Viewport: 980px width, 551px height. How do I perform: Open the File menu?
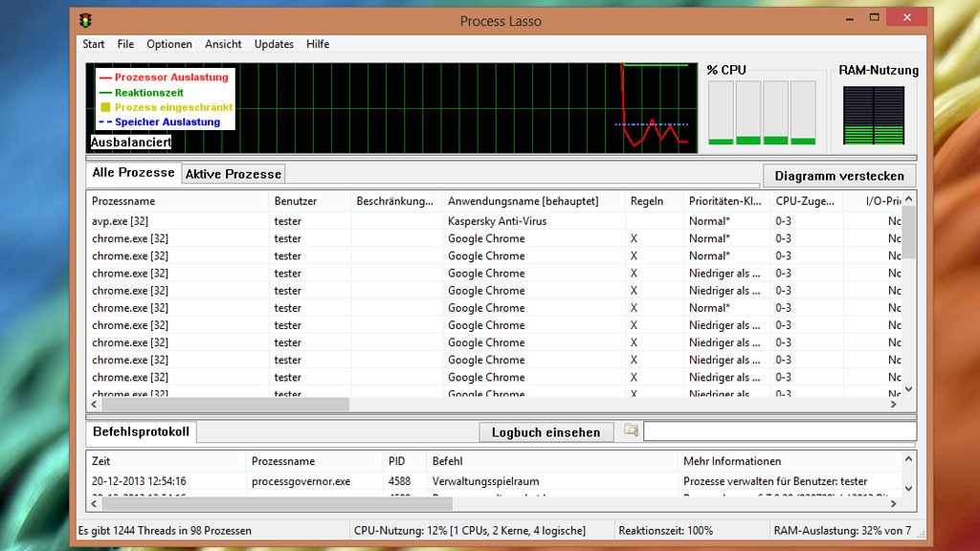coord(125,44)
